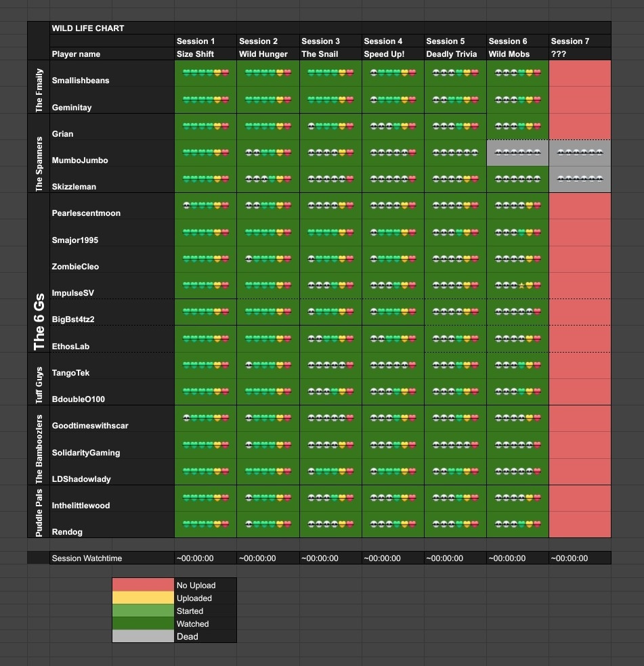Select the EthosLab name cell
This screenshot has width=644, height=666.
[x=112, y=339]
